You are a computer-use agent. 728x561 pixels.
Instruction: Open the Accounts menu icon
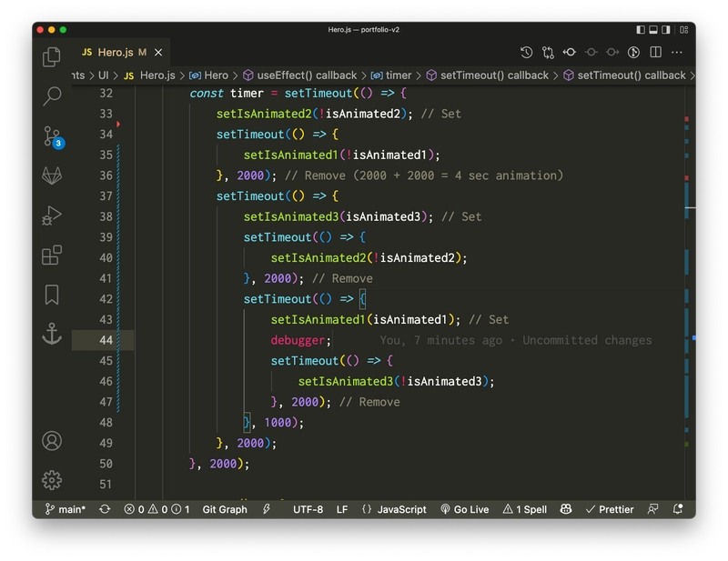click(x=52, y=441)
